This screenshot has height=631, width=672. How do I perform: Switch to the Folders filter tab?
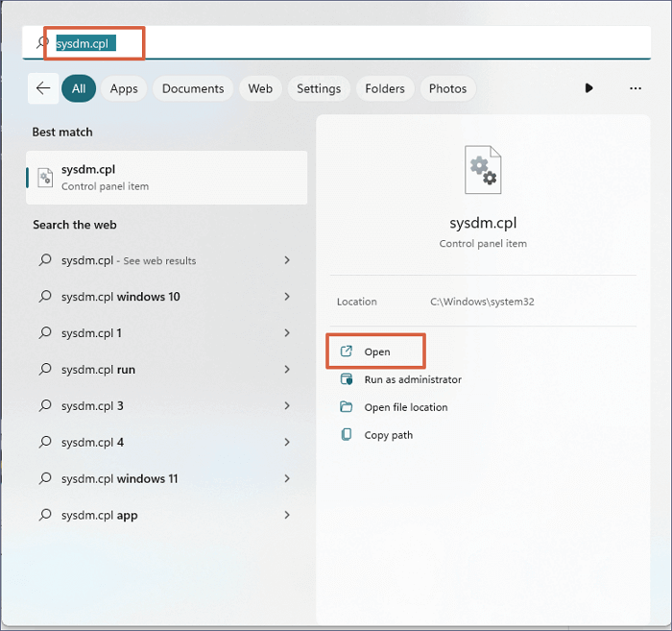(385, 88)
